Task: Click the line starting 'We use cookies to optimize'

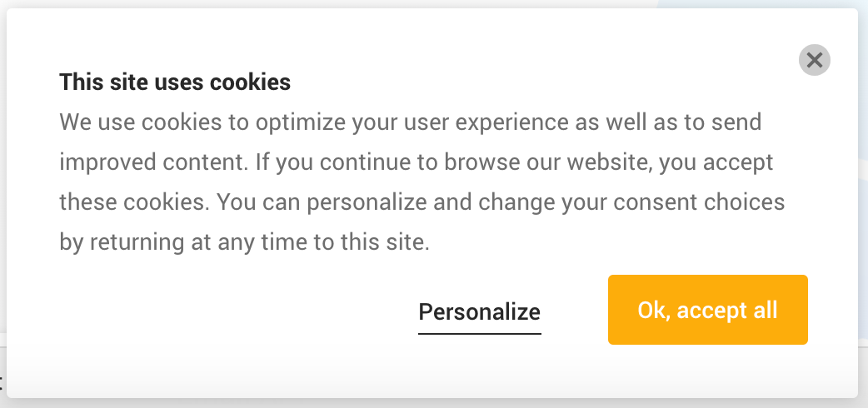Action: [410, 122]
